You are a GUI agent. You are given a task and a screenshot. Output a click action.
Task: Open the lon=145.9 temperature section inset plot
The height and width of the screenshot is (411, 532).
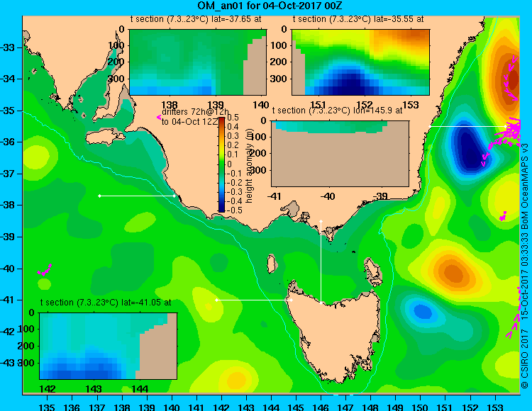click(340, 154)
